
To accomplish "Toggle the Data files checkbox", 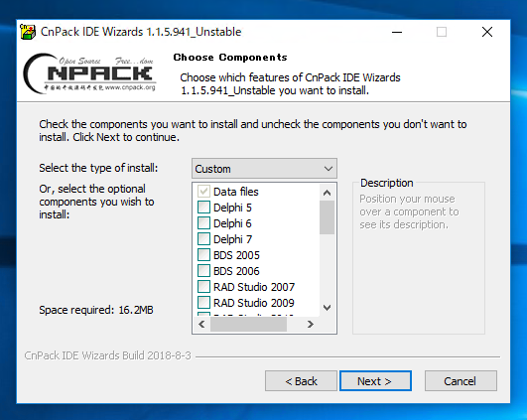I will coord(203,192).
